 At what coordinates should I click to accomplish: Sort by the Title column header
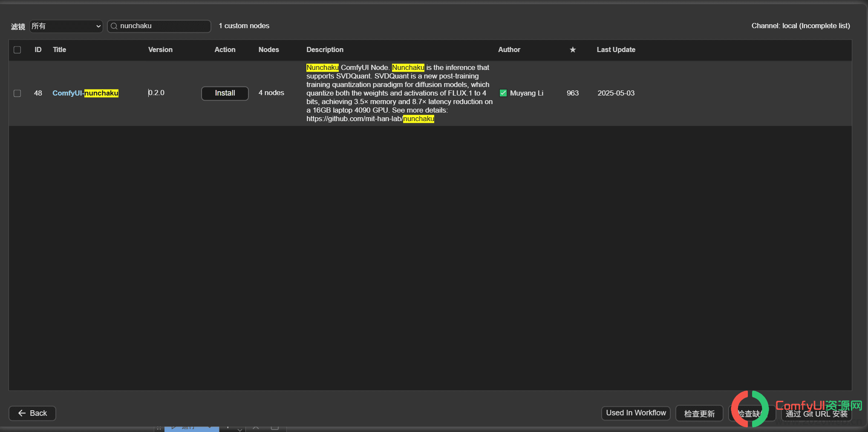click(59, 49)
